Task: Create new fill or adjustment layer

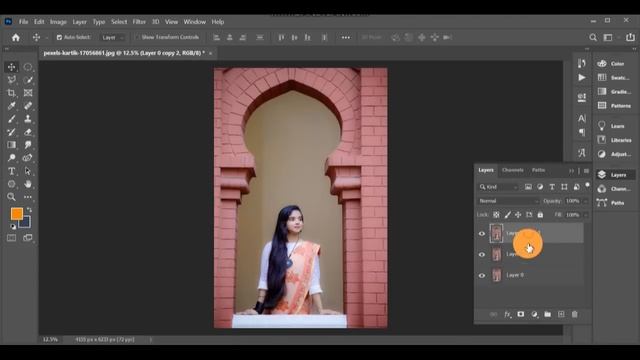Action: tap(534, 314)
